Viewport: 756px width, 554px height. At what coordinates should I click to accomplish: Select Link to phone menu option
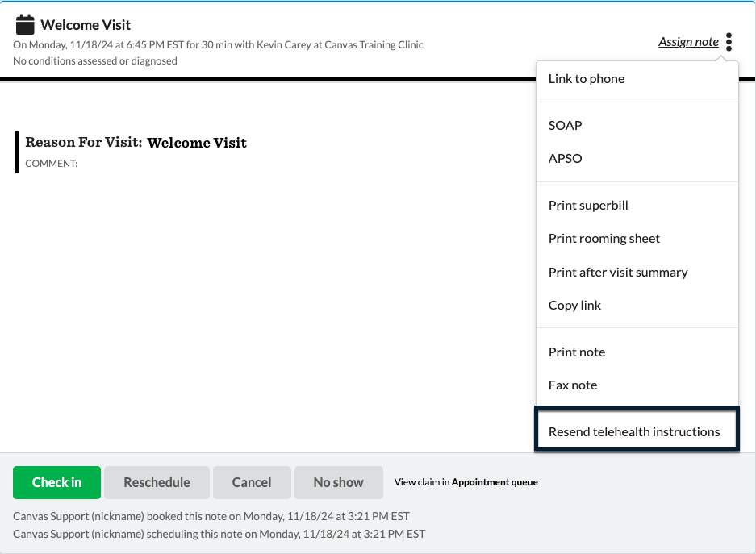[637, 79]
